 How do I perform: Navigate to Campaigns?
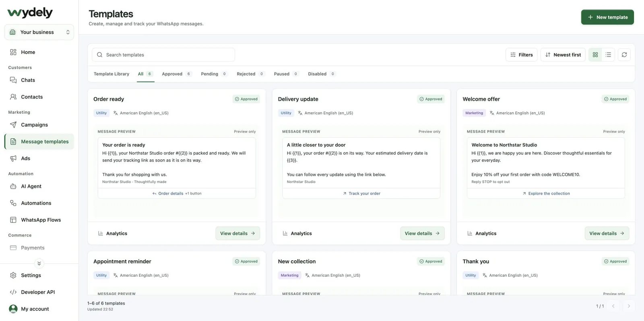click(39, 125)
